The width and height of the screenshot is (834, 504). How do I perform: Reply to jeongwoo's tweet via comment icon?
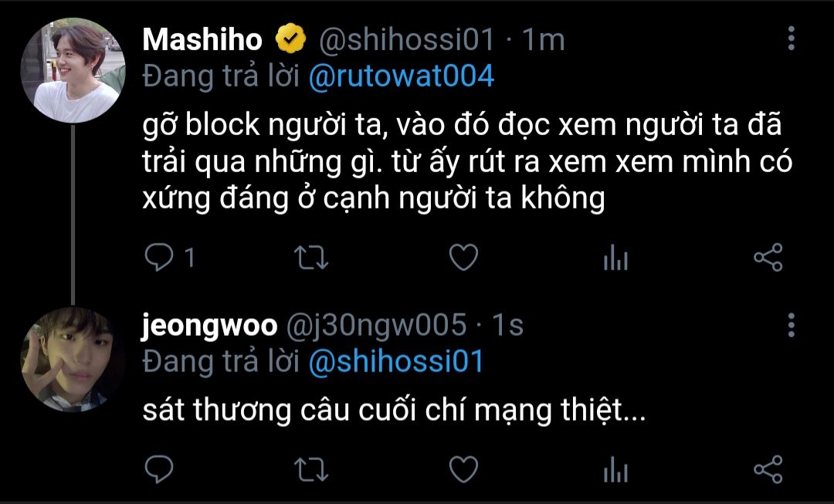(159, 469)
